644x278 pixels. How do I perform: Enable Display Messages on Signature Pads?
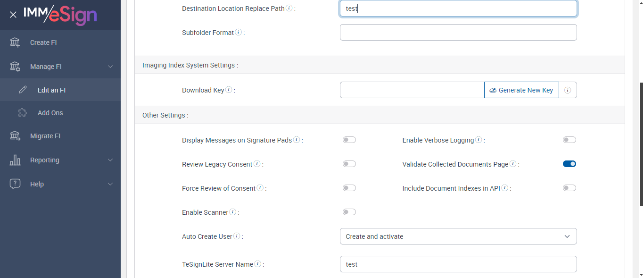pos(349,140)
